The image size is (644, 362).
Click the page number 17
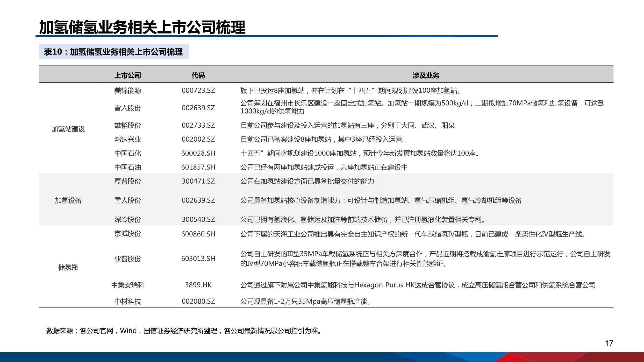[609, 343]
